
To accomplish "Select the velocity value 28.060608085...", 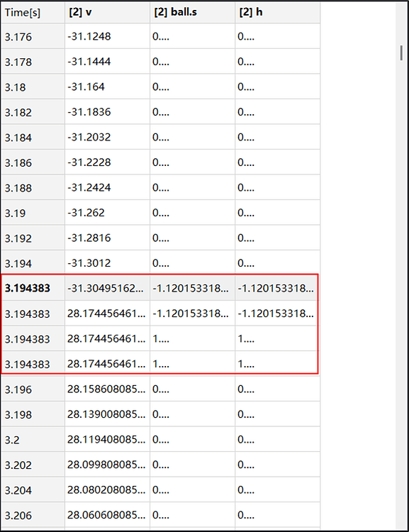I will pos(108,515).
